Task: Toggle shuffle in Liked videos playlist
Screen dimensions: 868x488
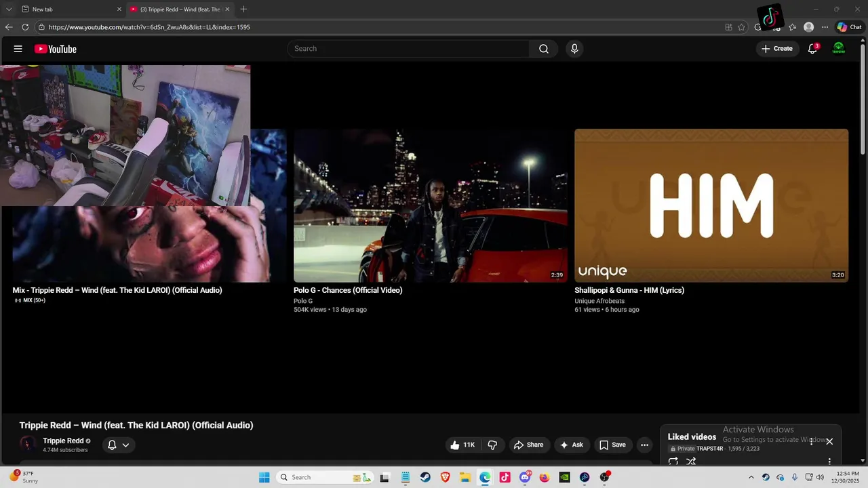Action: coord(691,462)
